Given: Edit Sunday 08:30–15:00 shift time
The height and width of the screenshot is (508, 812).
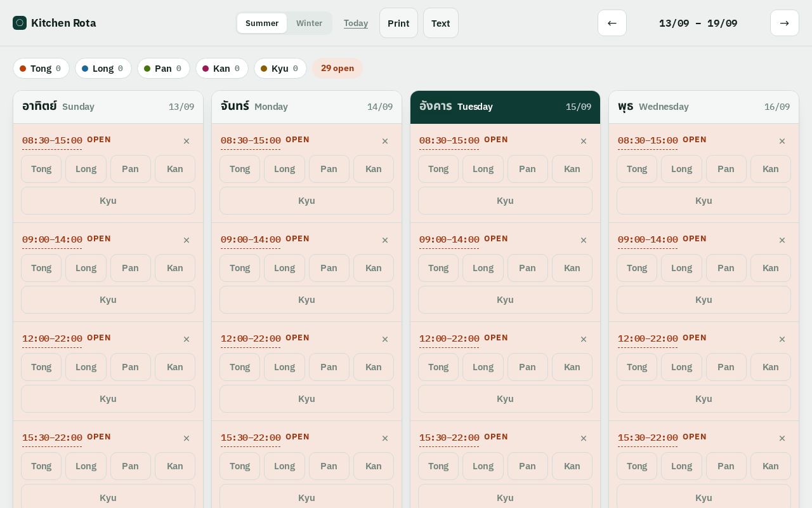Looking at the screenshot, I should point(52,141).
